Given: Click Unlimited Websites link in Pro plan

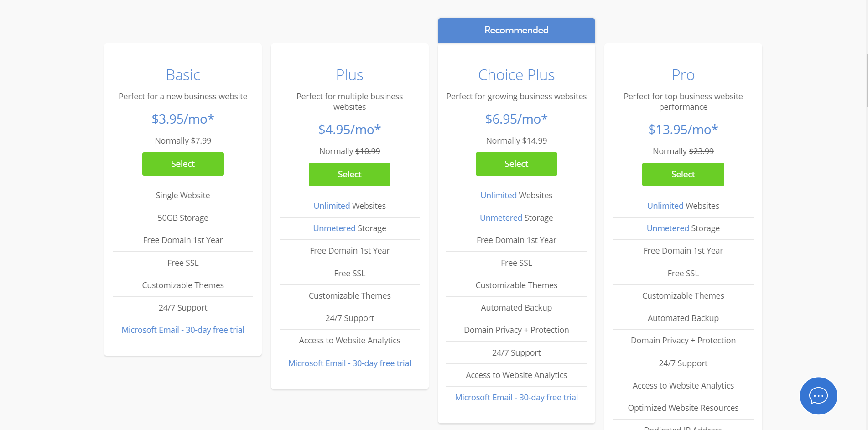Looking at the screenshot, I should click(665, 206).
